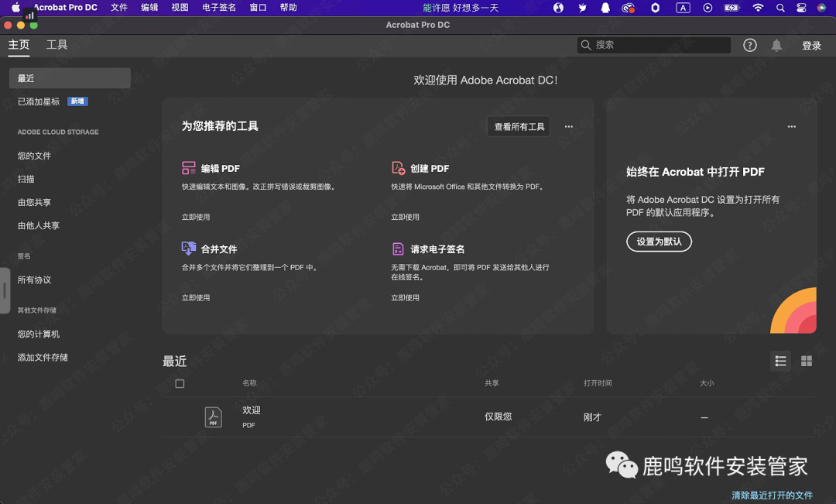The height and width of the screenshot is (504, 836).
Task: Switch recent files to grid view
Action: pos(806,361)
